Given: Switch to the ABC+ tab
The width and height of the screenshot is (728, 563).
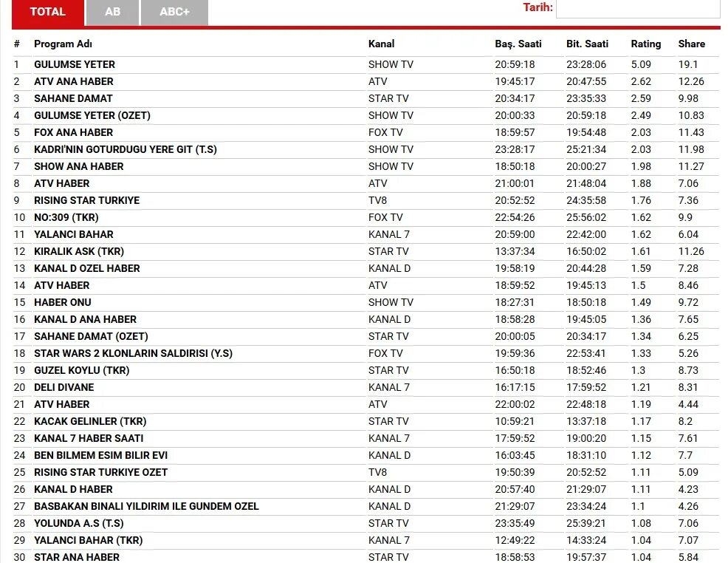Looking at the screenshot, I should tap(174, 12).
